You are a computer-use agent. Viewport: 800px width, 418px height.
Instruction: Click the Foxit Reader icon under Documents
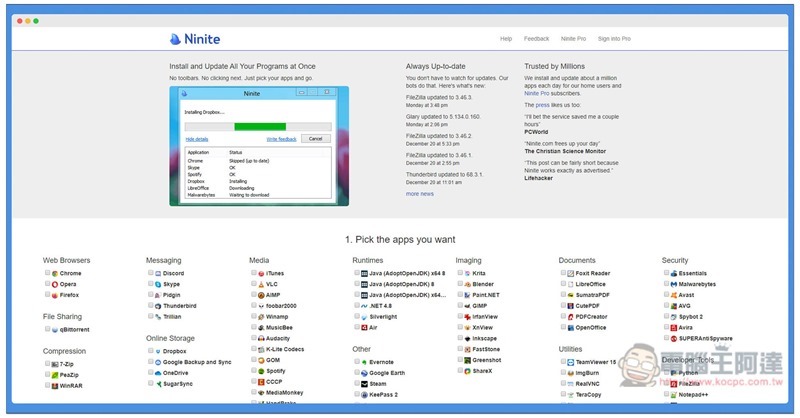point(570,273)
